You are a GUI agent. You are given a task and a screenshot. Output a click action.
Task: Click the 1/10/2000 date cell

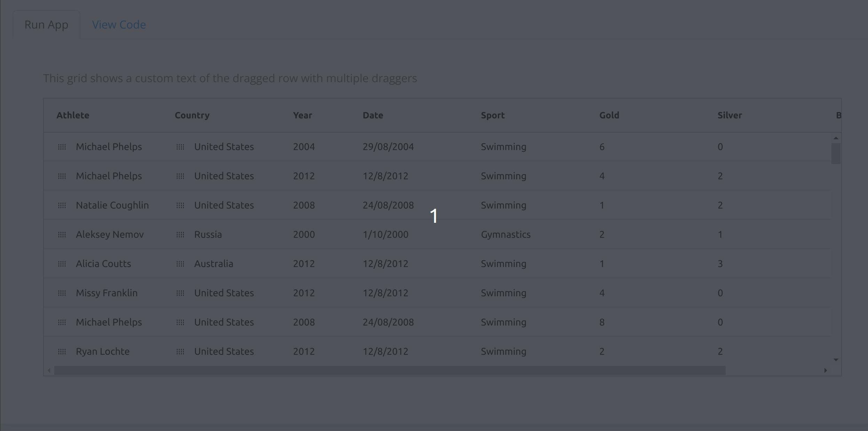[386, 235]
